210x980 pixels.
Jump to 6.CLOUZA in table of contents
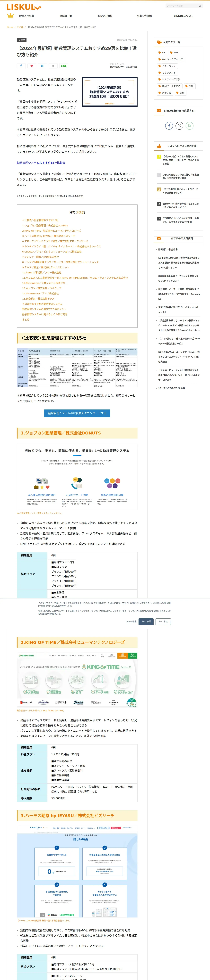coord(52,252)
